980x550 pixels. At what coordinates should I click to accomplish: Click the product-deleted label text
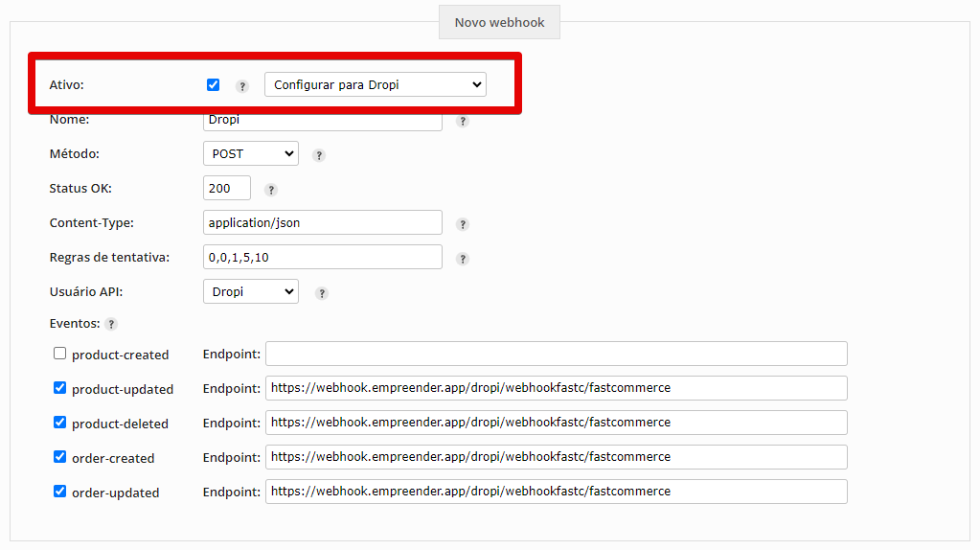(x=120, y=424)
